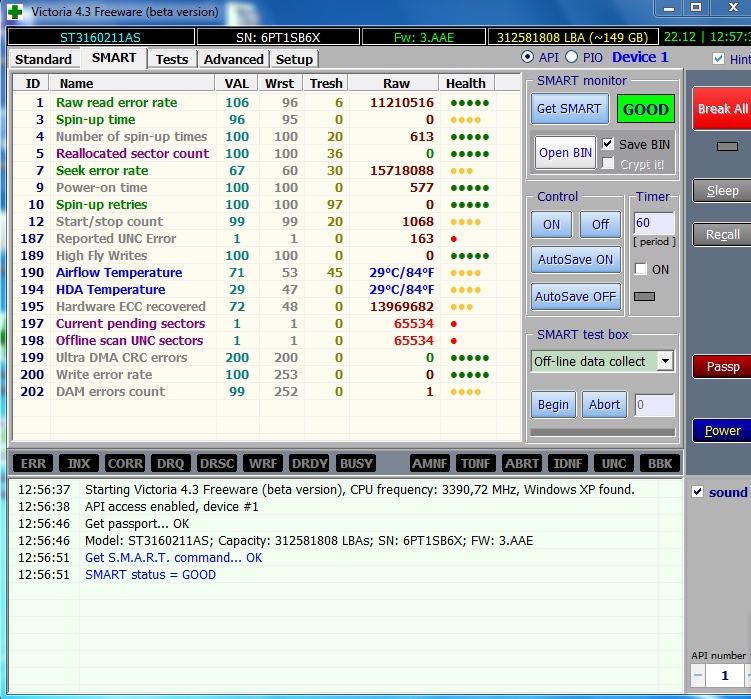Toggle the sound checkbox
This screenshot has width=751, height=699.
[x=697, y=492]
